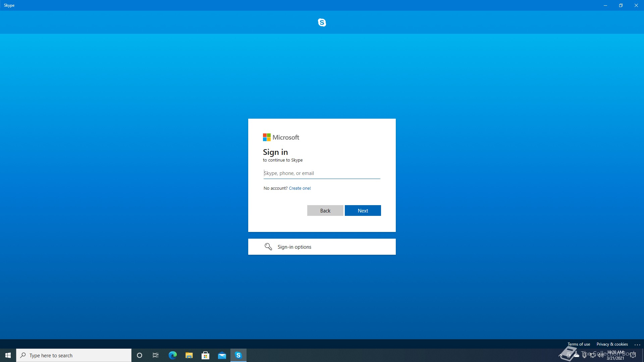Open the Terms of use link
This screenshot has width=644, height=362.
579,344
